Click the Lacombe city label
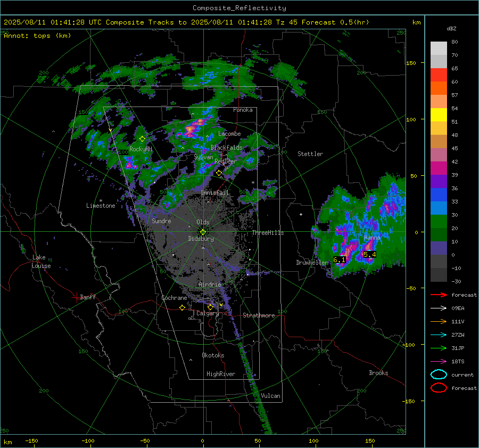 [229, 134]
